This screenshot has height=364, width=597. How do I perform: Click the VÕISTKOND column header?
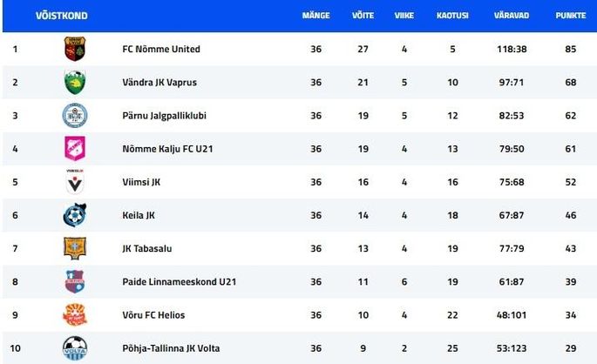click(62, 16)
